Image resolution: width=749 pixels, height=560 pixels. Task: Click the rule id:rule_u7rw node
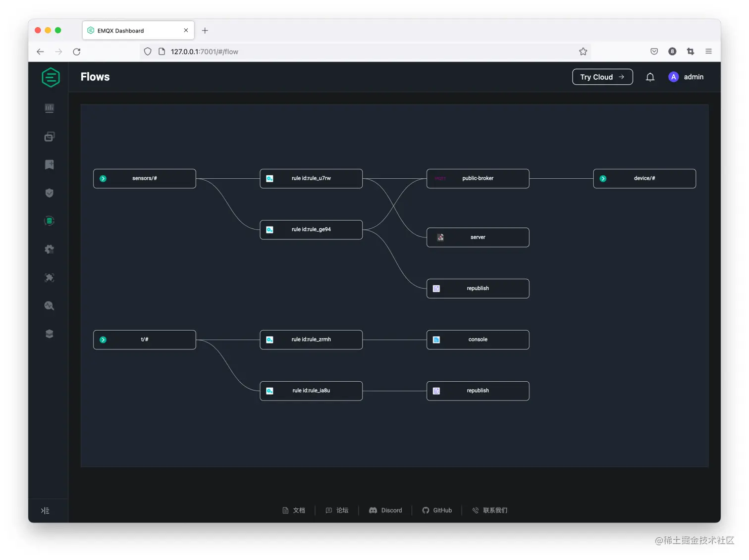(311, 178)
